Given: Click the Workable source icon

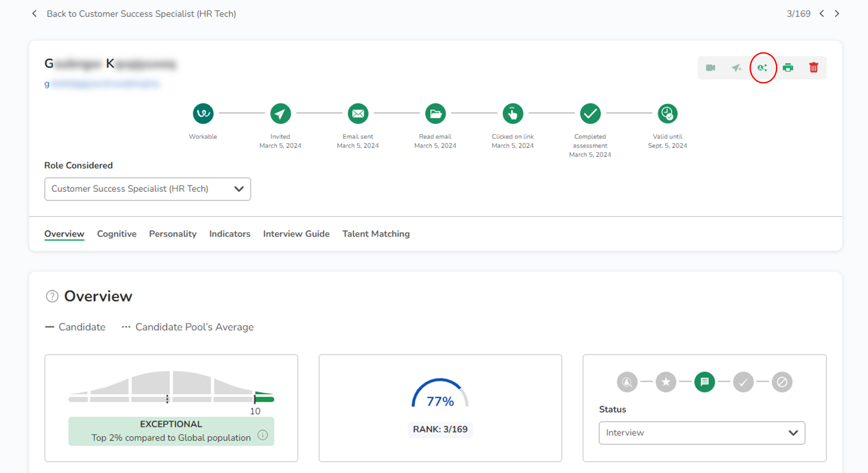Looking at the screenshot, I should pos(203,114).
